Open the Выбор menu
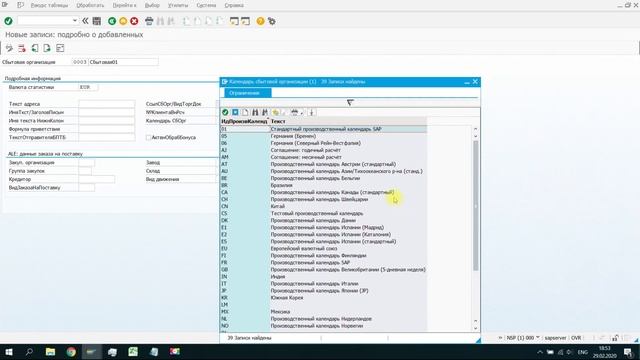Image resolution: width=640 pixels, height=360 pixels. 152,5
